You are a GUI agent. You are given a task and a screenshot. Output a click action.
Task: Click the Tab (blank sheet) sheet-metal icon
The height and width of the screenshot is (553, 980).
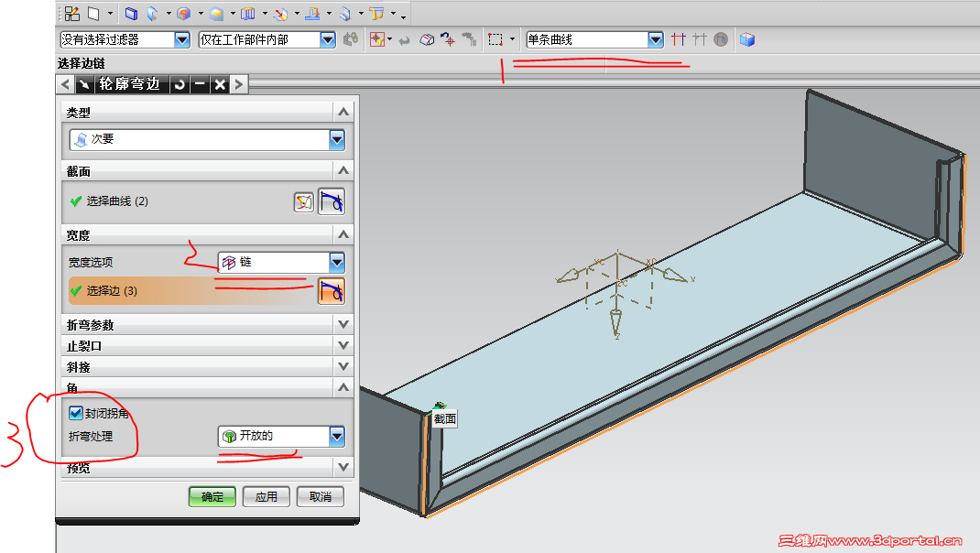pos(93,13)
